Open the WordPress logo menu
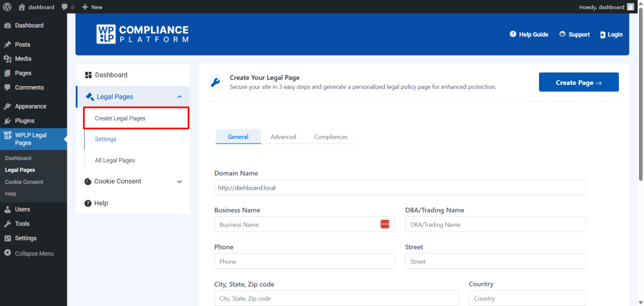The image size is (644, 306). [7, 7]
